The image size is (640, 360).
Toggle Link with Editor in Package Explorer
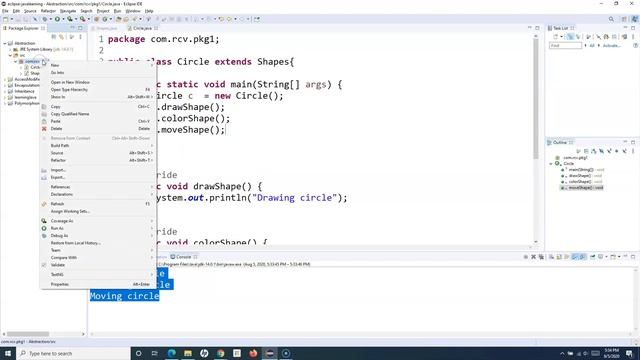tap(62, 37)
